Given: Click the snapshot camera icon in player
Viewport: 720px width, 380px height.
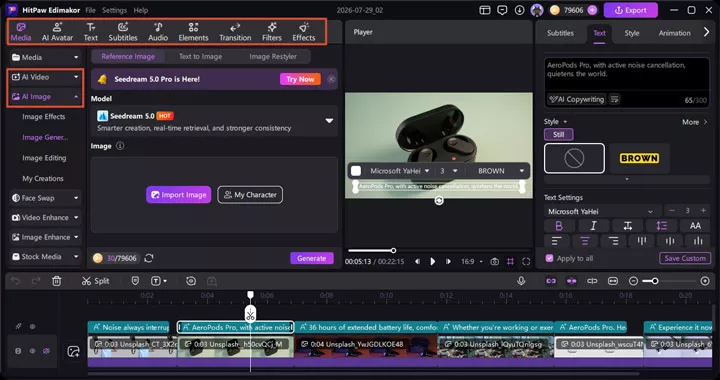Looking at the screenshot, I should (x=495, y=262).
